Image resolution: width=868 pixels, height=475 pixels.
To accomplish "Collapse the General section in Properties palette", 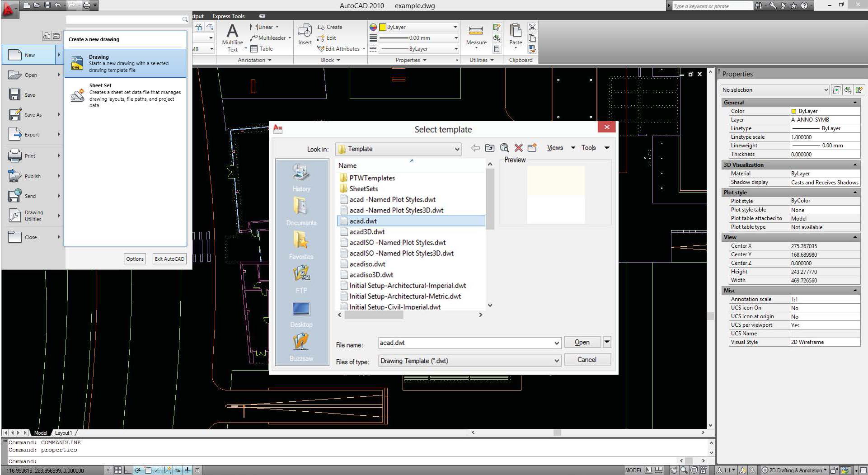I will pos(855,103).
